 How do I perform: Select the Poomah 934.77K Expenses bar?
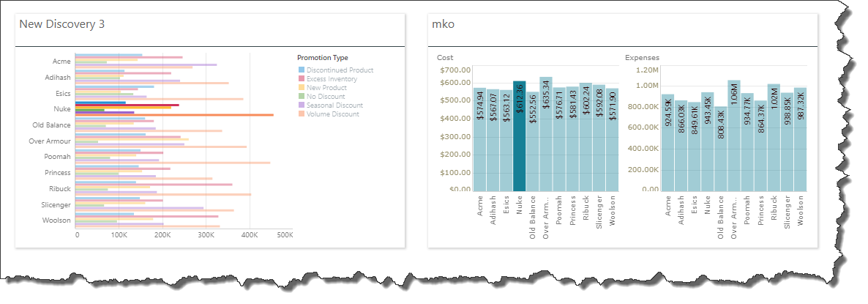coord(747,142)
